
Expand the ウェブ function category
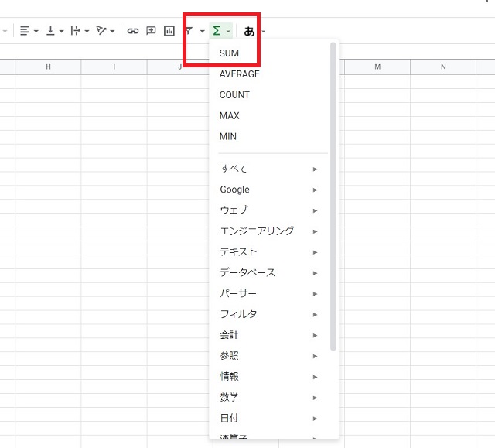(x=270, y=210)
